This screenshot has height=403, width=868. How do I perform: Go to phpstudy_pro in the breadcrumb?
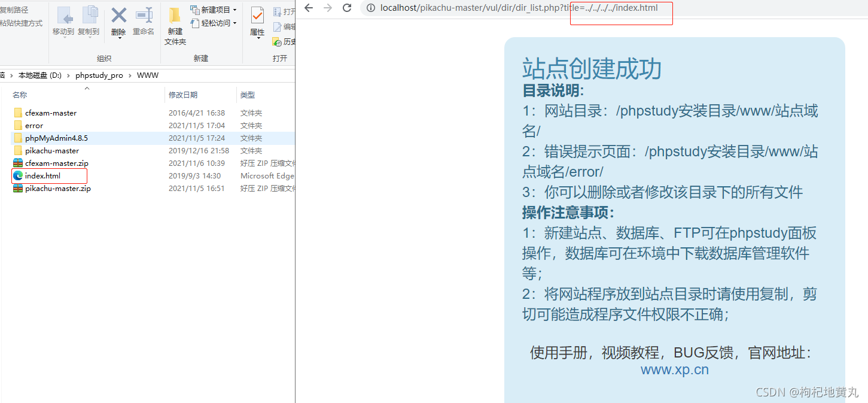(99, 75)
